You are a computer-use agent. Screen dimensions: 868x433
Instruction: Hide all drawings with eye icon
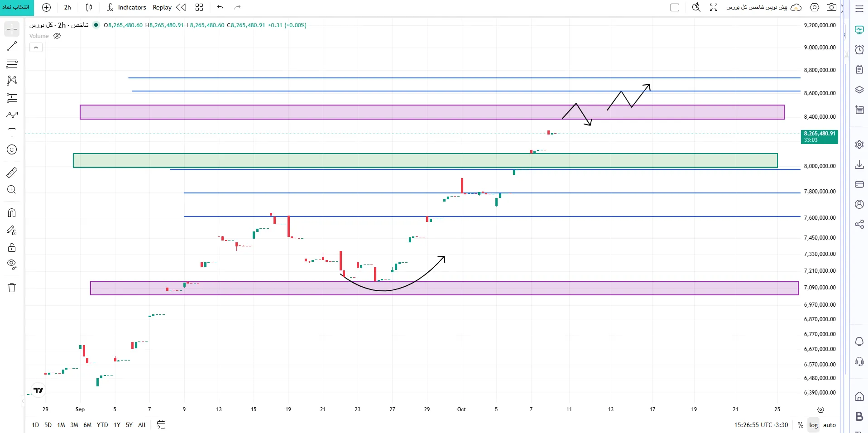[x=12, y=265]
